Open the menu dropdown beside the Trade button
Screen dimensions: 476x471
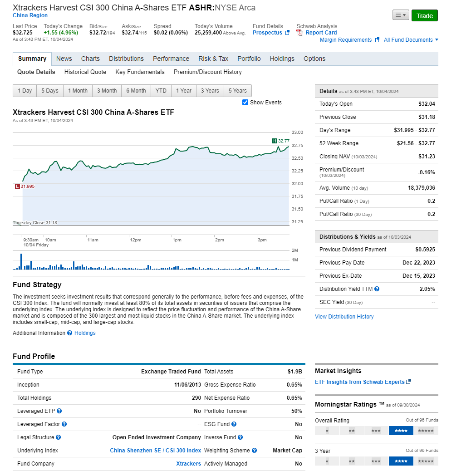[x=401, y=15]
